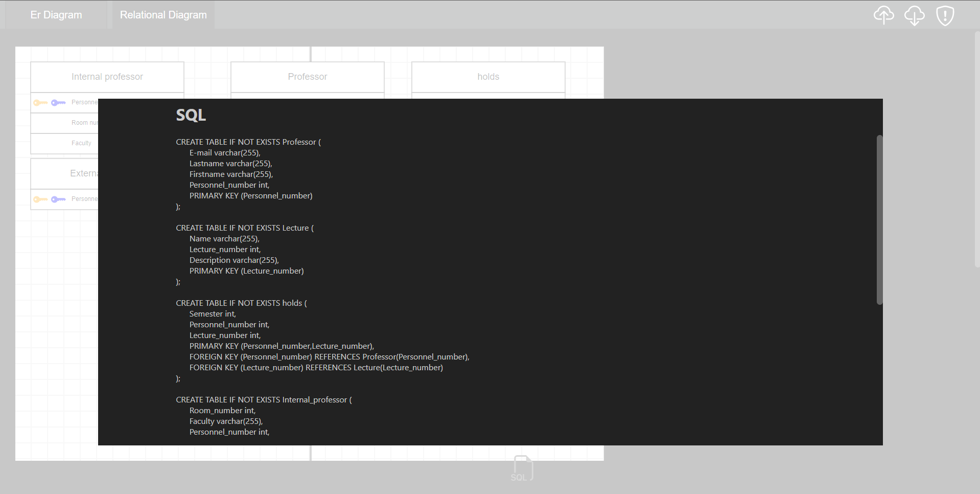Select the gold primary key icon on Personnel row
Screen dimensions: 980x494
coord(41,102)
